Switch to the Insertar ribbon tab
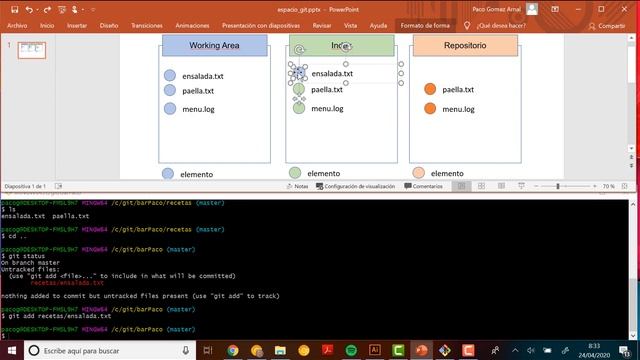640x360 pixels. pos(77,25)
